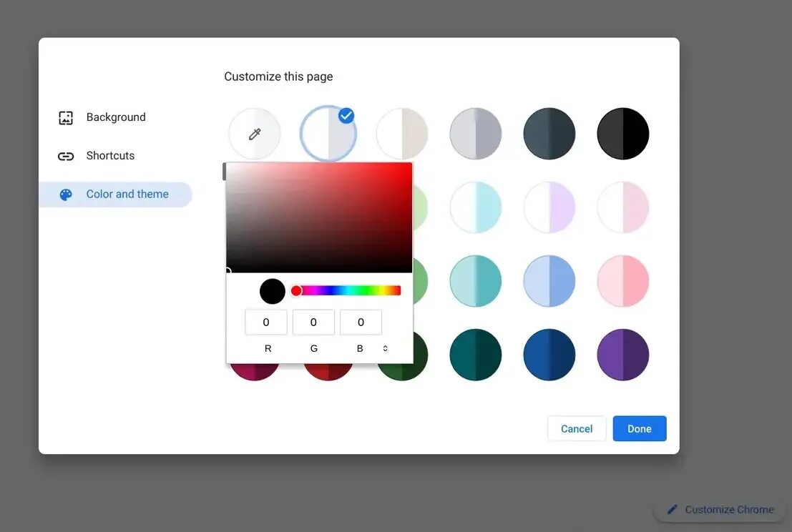
Task: Click the B value input field
Action: click(361, 322)
